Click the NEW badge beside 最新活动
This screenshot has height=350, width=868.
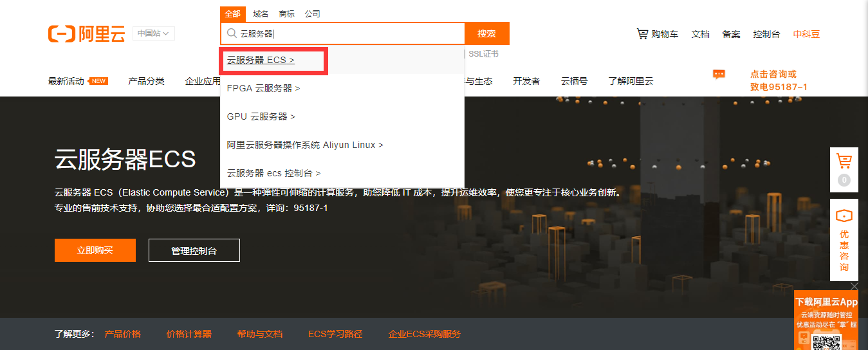98,81
